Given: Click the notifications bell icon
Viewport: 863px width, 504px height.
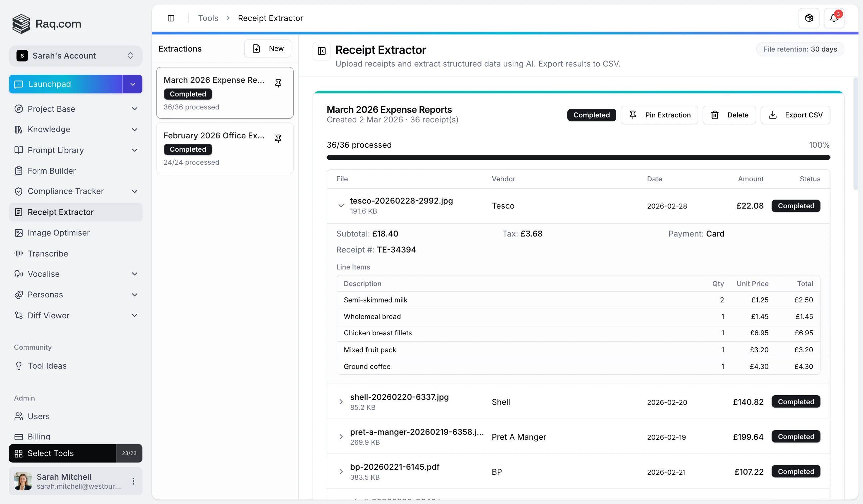Looking at the screenshot, I should coord(834,18).
